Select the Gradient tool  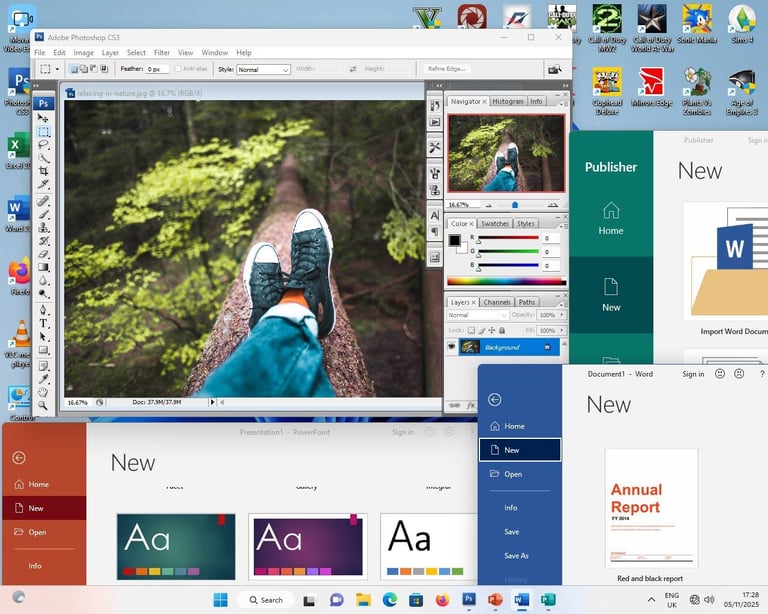[x=43, y=267]
